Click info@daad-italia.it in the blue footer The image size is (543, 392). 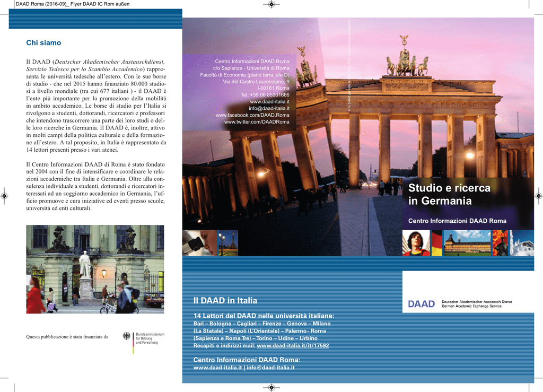pyautogui.click(x=270, y=368)
